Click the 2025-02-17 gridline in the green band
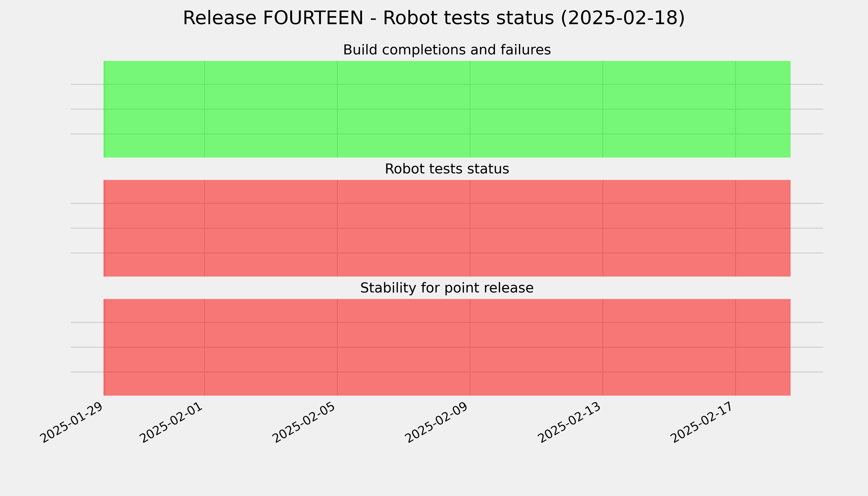868x496 pixels. coord(736,109)
